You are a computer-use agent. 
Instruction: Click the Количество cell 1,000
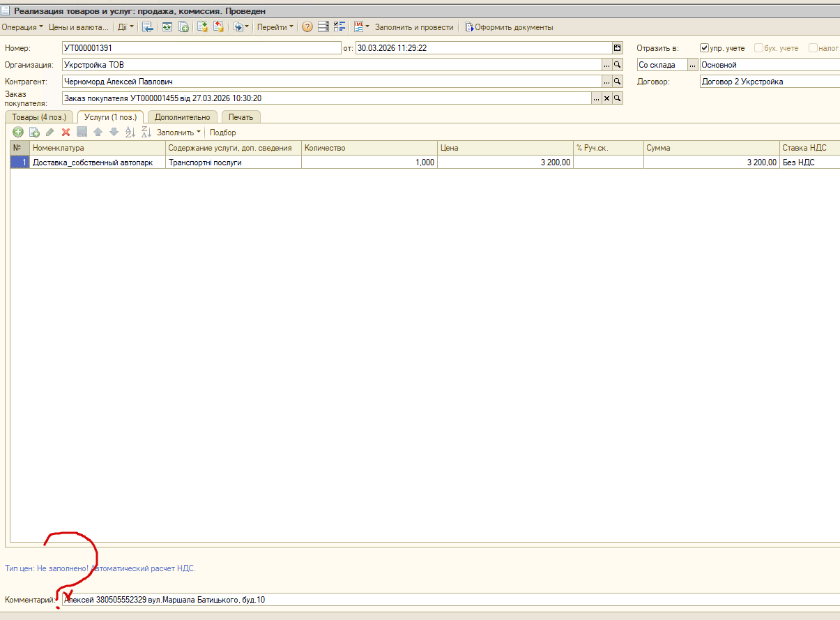tap(369, 162)
